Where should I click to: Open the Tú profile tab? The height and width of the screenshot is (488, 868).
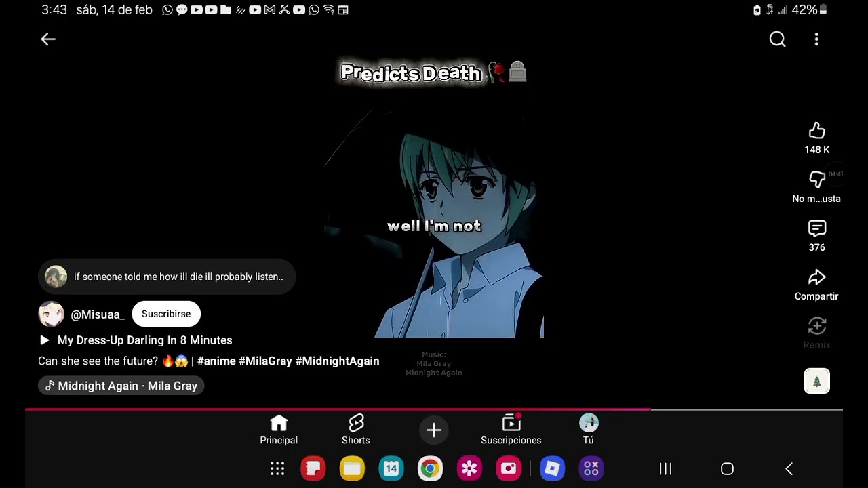[589, 430]
